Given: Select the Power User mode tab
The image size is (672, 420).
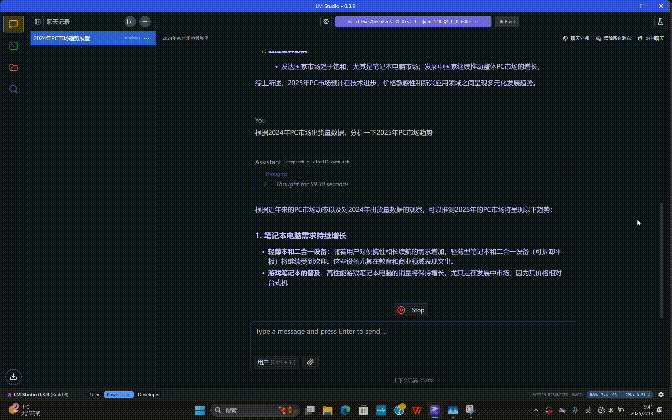Looking at the screenshot, I should click(119, 395).
